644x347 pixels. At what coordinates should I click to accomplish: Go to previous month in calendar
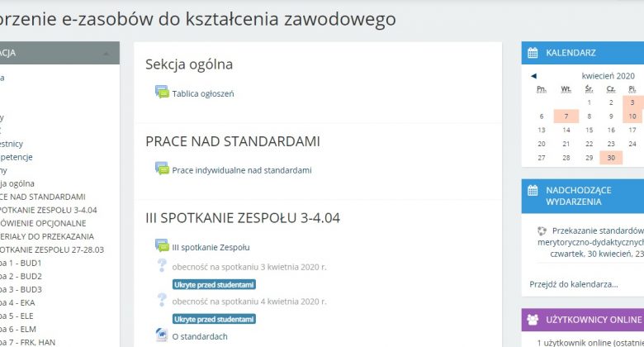coord(533,75)
